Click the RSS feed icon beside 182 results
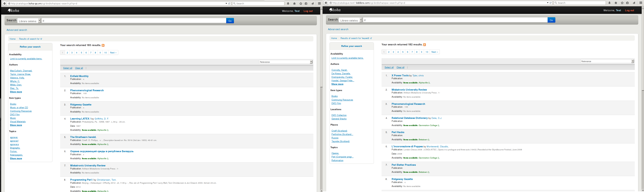The image size is (644, 192). tap(424, 45)
